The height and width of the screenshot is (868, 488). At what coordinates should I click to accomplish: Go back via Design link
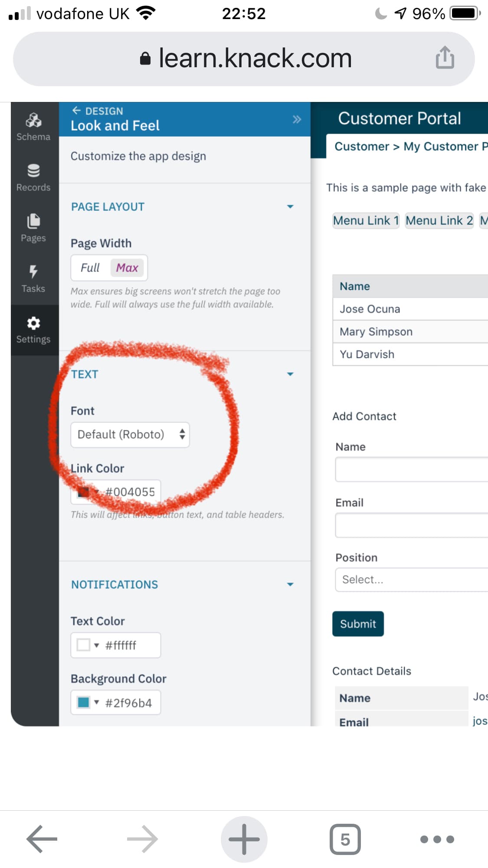point(98,111)
